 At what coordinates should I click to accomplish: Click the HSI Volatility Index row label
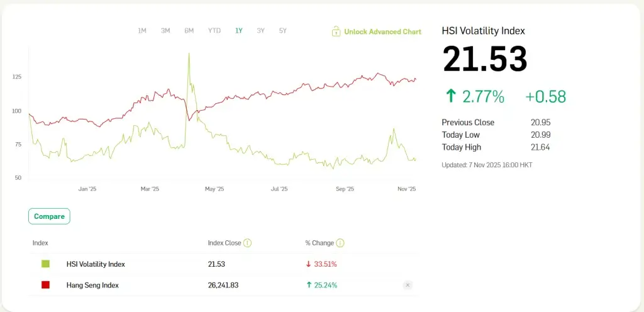(96, 264)
